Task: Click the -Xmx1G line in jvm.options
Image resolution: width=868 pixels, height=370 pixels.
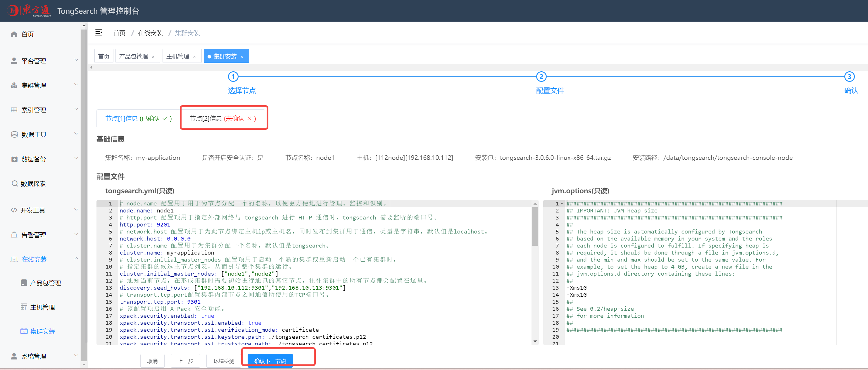Action: click(x=576, y=295)
